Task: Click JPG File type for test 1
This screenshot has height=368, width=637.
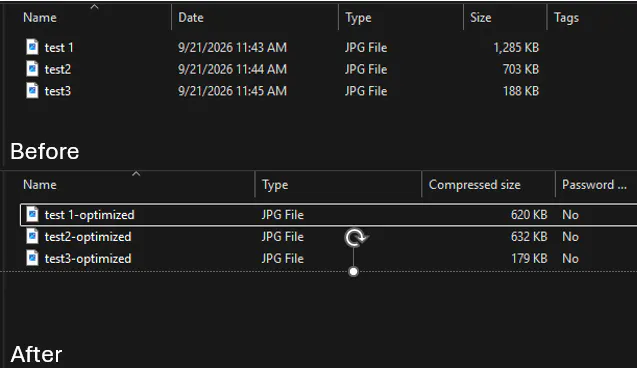Action: point(366,48)
